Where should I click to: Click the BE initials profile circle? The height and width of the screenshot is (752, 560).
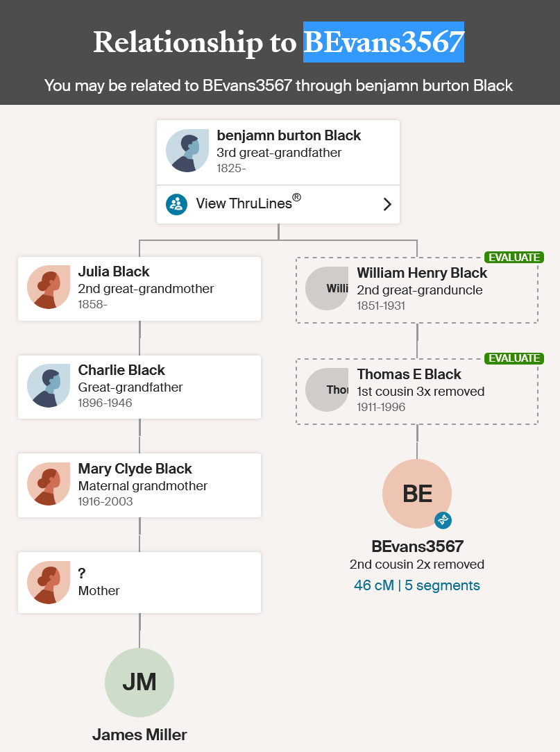point(416,494)
